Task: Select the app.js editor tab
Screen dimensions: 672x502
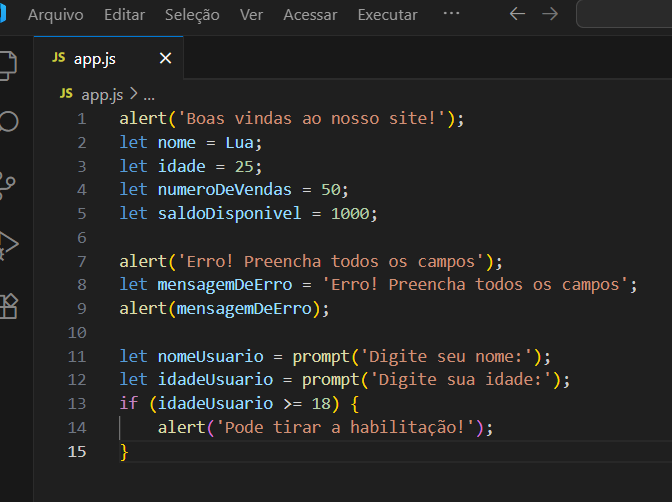Action: 108,58
